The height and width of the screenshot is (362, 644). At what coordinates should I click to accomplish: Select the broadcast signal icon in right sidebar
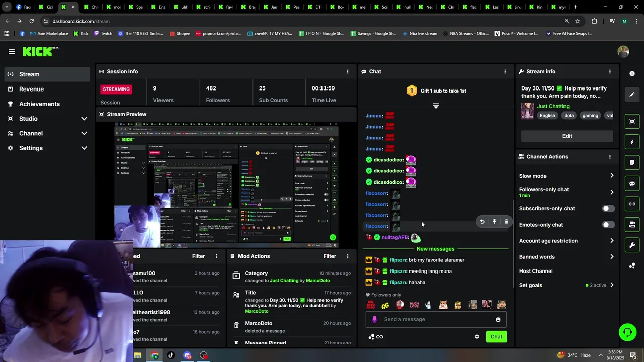coord(632,204)
